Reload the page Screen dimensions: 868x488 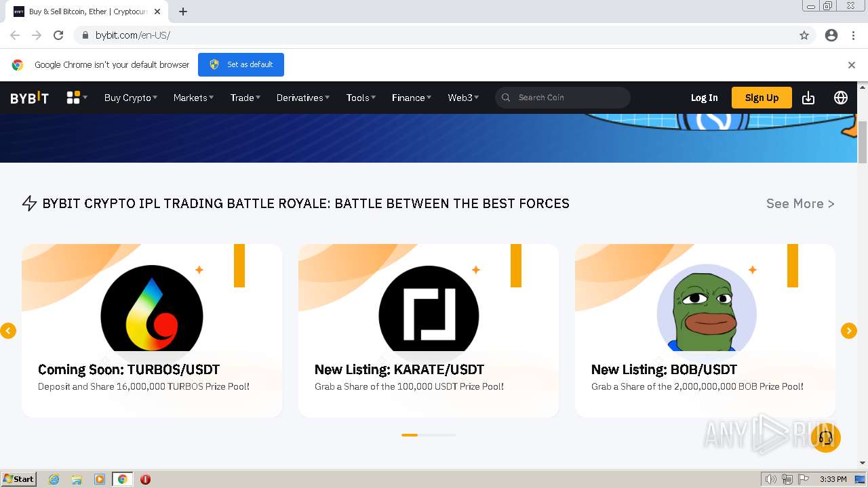pyautogui.click(x=58, y=35)
